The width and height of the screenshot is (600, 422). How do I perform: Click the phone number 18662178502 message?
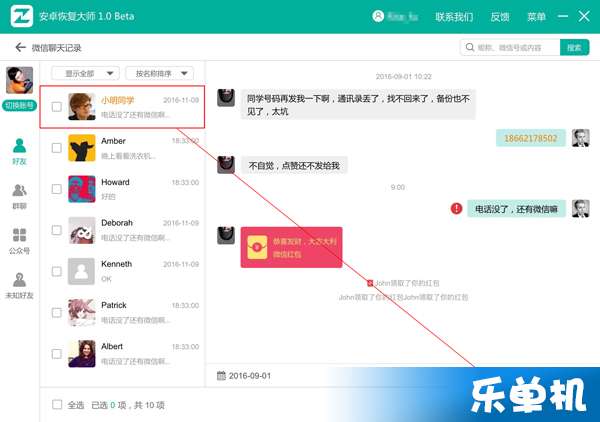click(x=530, y=138)
